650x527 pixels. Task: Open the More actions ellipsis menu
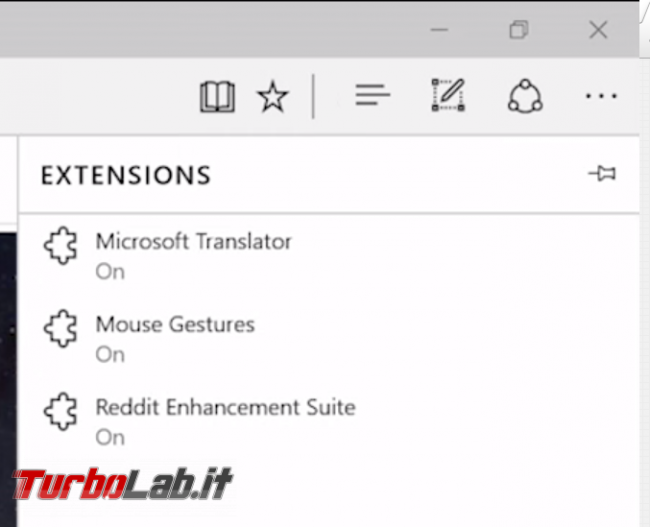[x=601, y=96]
